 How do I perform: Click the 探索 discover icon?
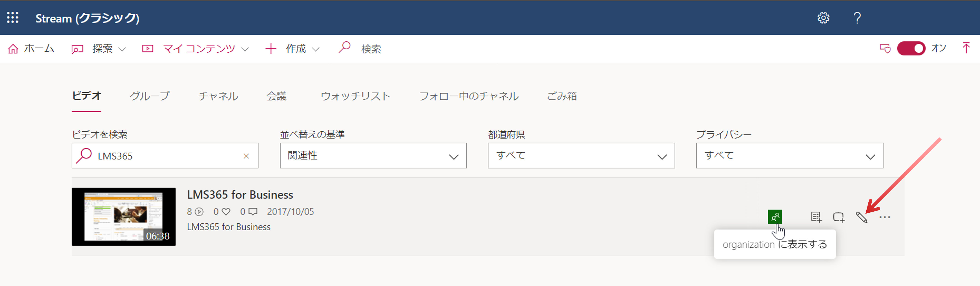pyautogui.click(x=77, y=49)
